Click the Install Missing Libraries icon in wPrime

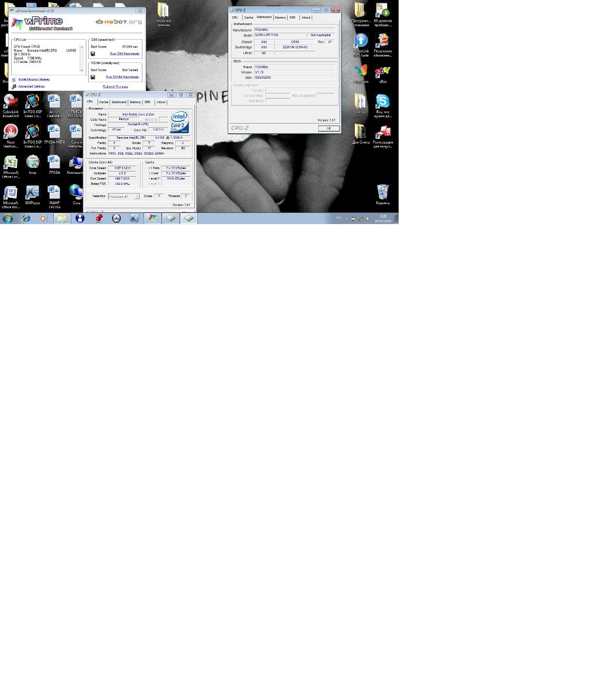click(14, 79)
